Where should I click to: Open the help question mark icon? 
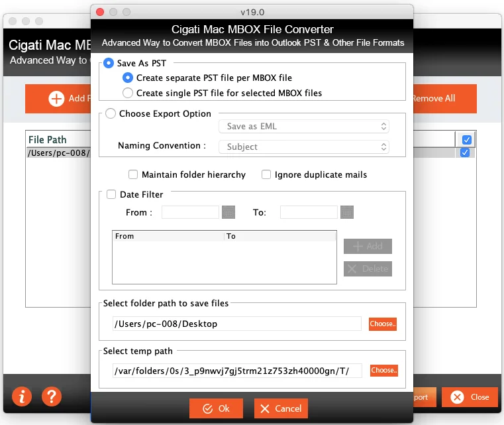click(52, 396)
